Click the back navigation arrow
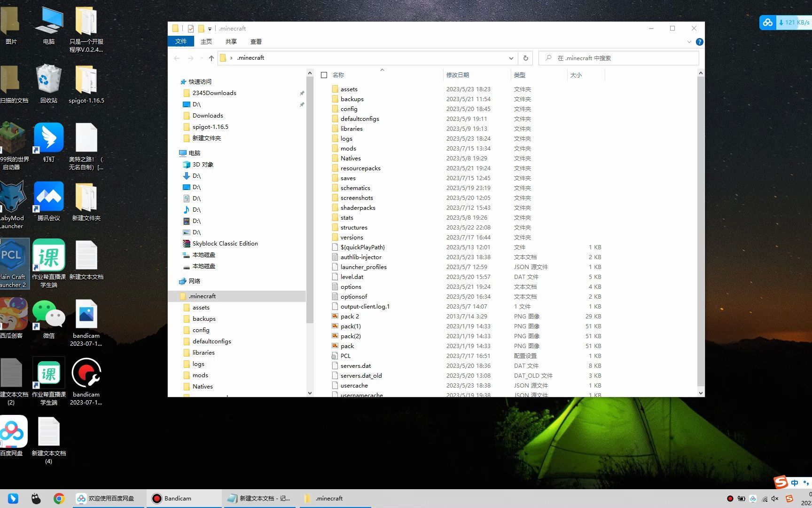This screenshot has width=812, height=508. pyautogui.click(x=177, y=58)
